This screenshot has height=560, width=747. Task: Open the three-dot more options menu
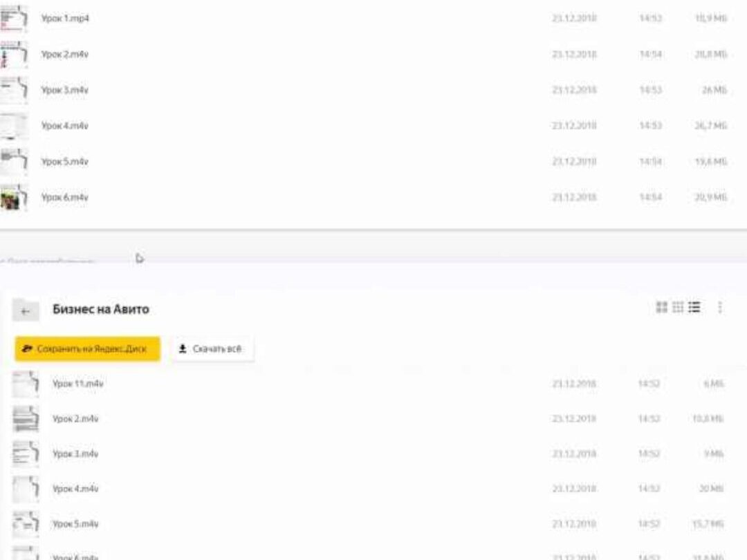[720, 308]
